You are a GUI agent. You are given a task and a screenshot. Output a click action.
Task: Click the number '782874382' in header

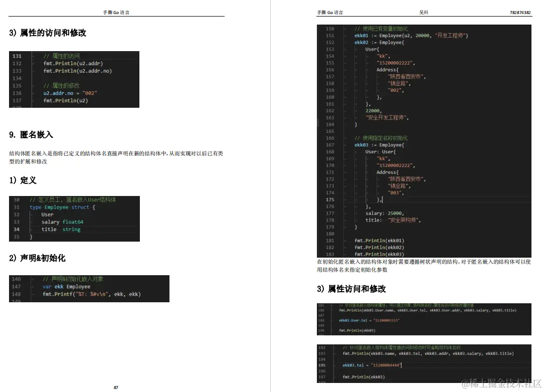[x=520, y=13]
